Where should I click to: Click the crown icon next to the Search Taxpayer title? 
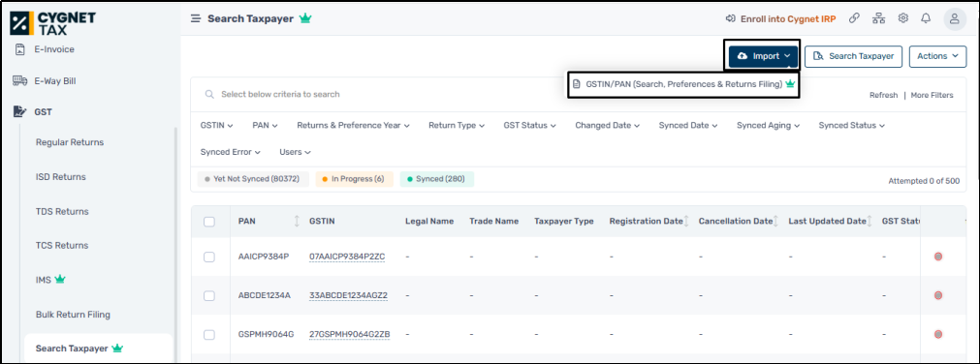[305, 18]
